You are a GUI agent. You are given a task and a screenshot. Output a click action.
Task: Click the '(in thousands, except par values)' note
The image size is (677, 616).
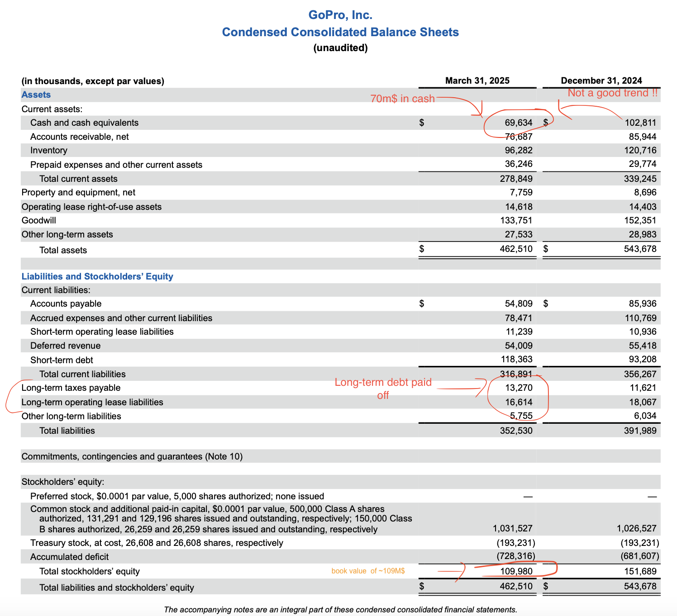[93, 81]
